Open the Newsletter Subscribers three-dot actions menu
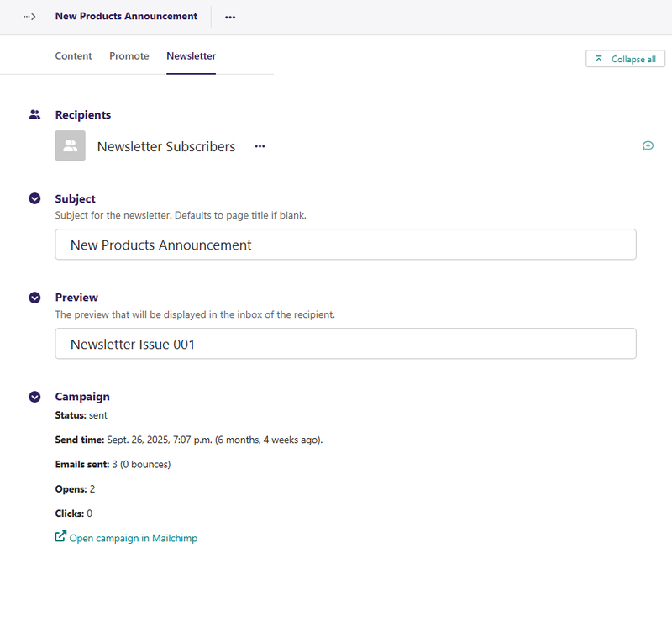This screenshot has height=622, width=672. click(x=260, y=146)
